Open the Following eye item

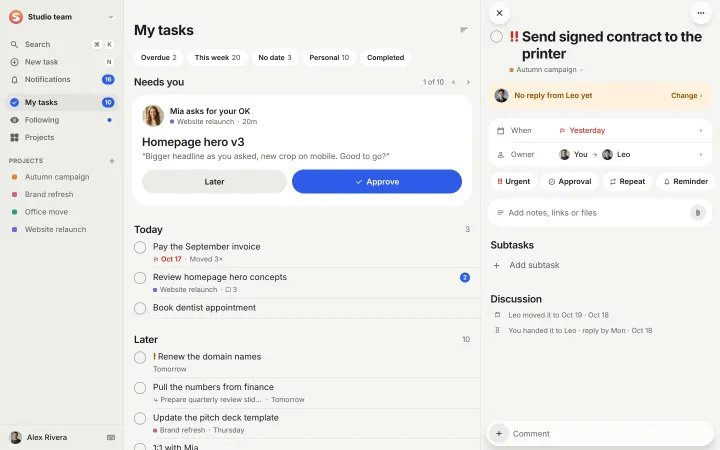point(62,120)
